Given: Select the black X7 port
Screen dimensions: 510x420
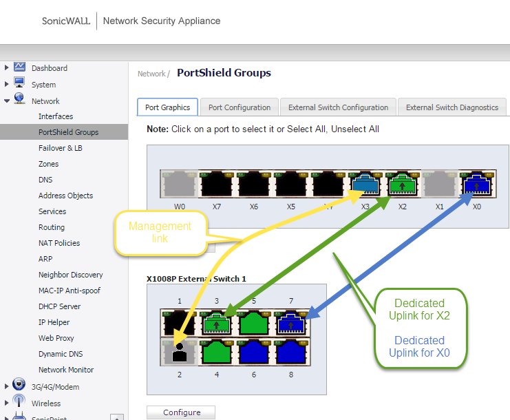Looking at the screenshot, I should (215, 186).
